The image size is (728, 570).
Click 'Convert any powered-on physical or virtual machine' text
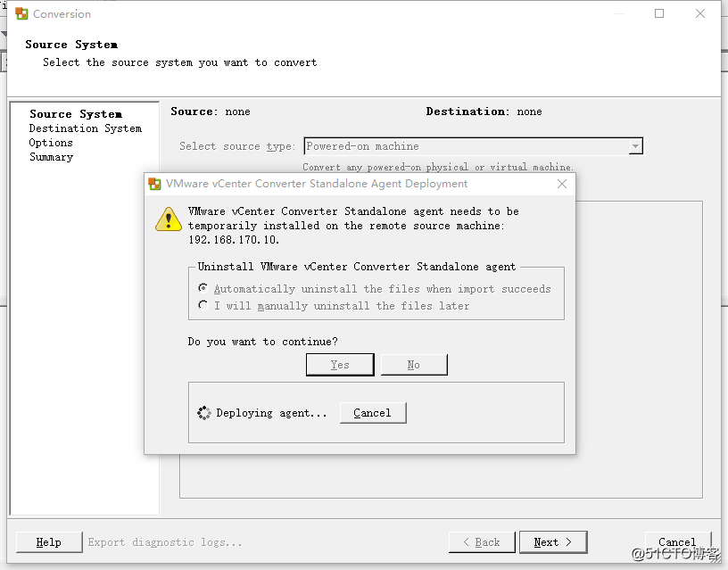[x=438, y=167]
